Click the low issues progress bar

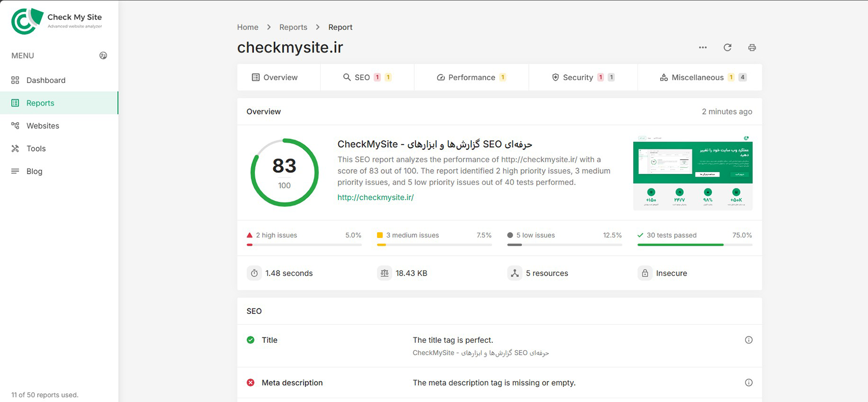(x=564, y=245)
